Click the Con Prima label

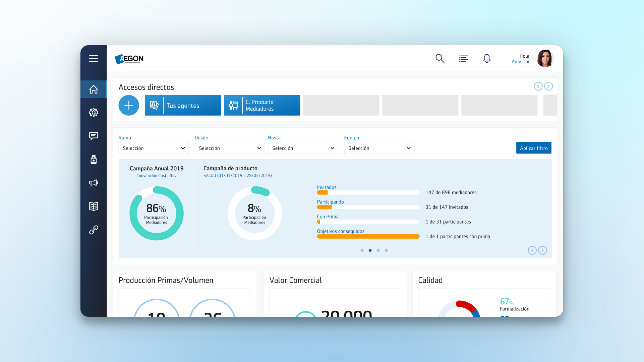point(328,217)
